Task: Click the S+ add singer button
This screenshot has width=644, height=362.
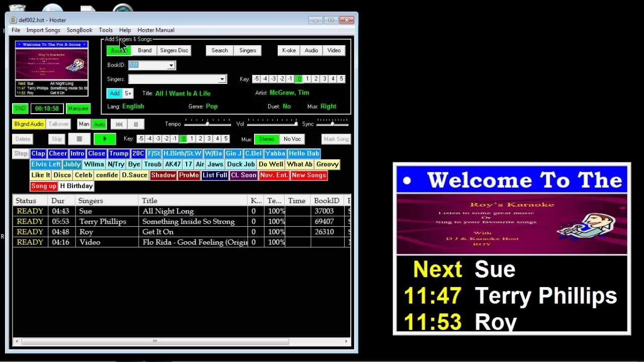Action: (x=128, y=94)
